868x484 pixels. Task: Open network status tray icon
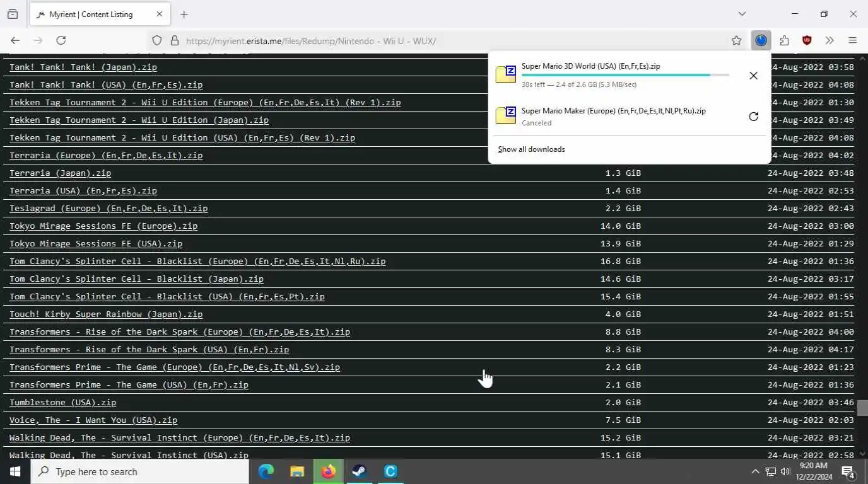770,471
